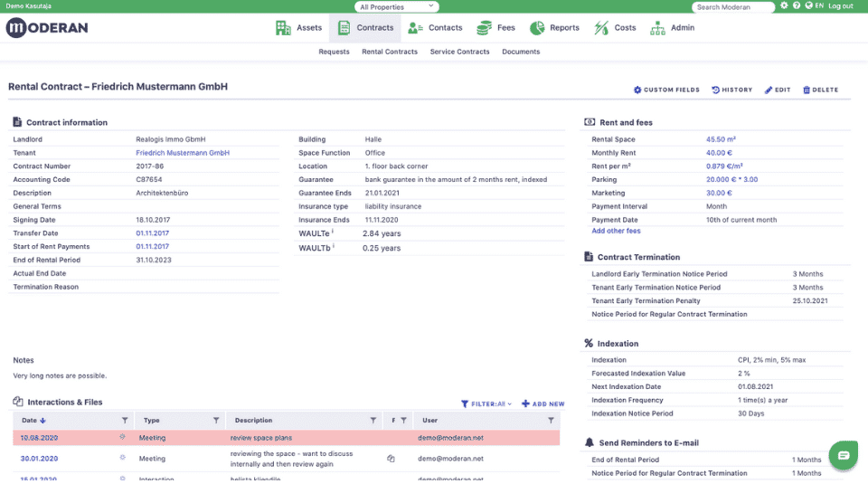Click the Admin hierarchy icon
Viewport: 868px width, 503px height.
(657, 28)
